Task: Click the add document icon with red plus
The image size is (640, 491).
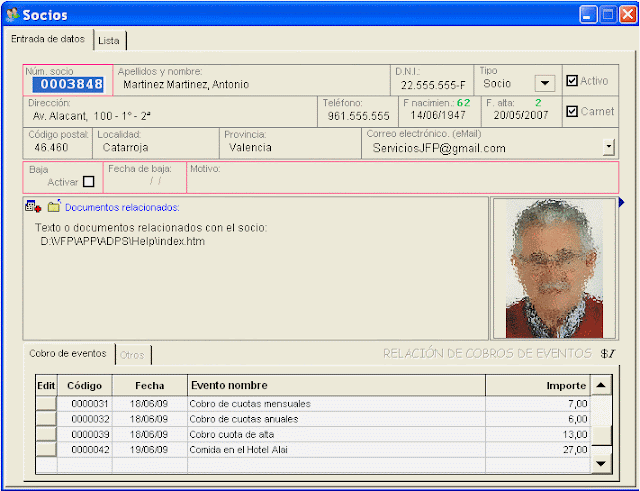Action: pyautogui.click(x=33, y=207)
